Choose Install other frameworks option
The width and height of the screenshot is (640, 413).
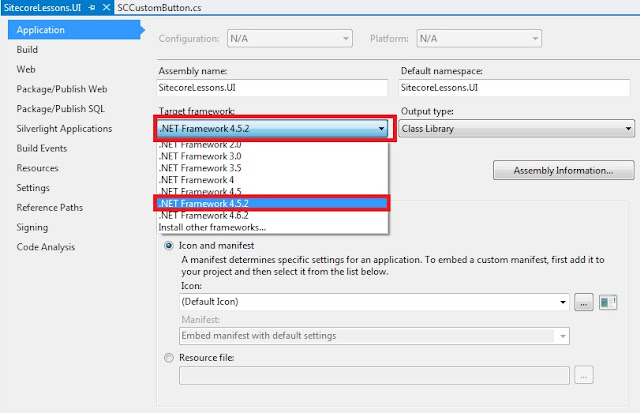coord(210,228)
